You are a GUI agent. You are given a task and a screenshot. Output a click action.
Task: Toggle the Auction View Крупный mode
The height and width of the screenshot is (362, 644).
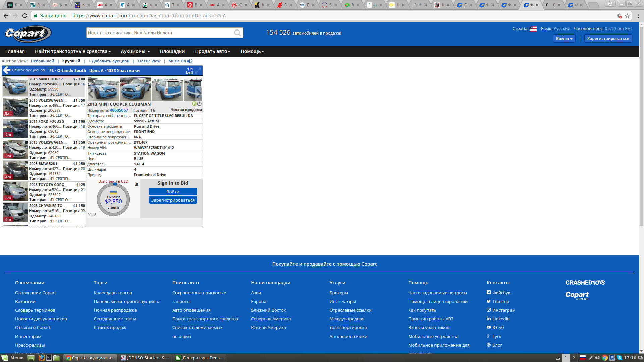point(71,61)
